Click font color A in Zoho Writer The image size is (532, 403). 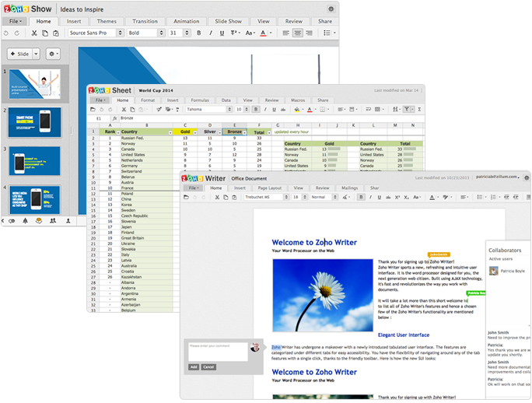point(432,198)
